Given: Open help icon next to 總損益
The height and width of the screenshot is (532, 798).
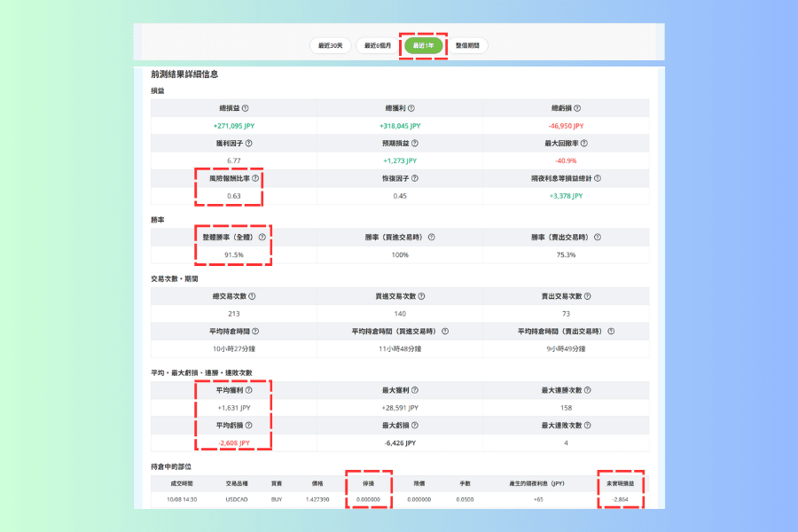Looking at the screenshot, I should tap(246, 108).
